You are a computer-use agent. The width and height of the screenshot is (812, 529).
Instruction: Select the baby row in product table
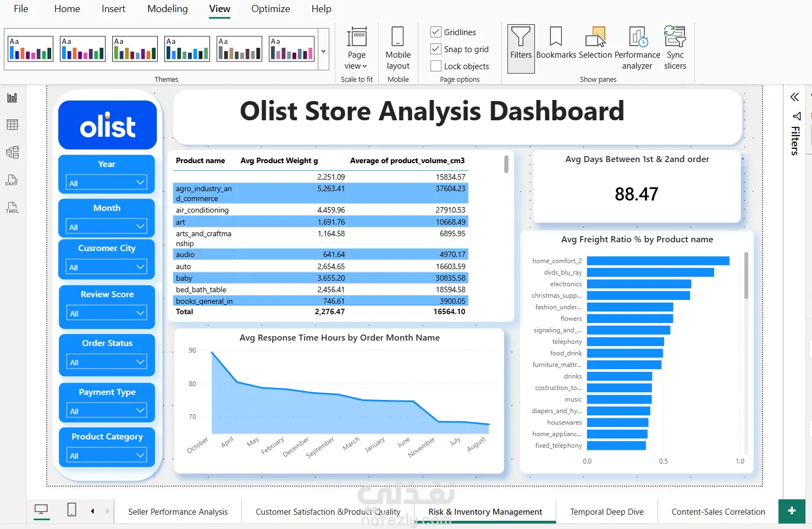(x=321, y=278)
